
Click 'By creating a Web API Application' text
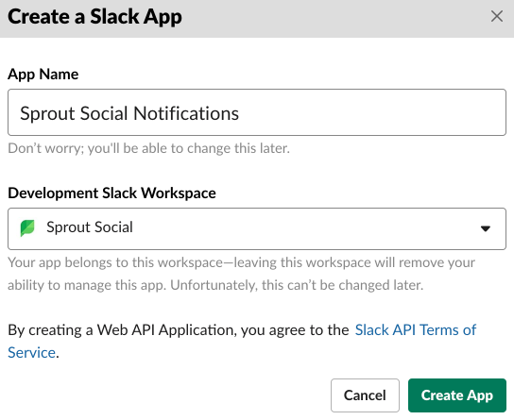pos(179,330)
